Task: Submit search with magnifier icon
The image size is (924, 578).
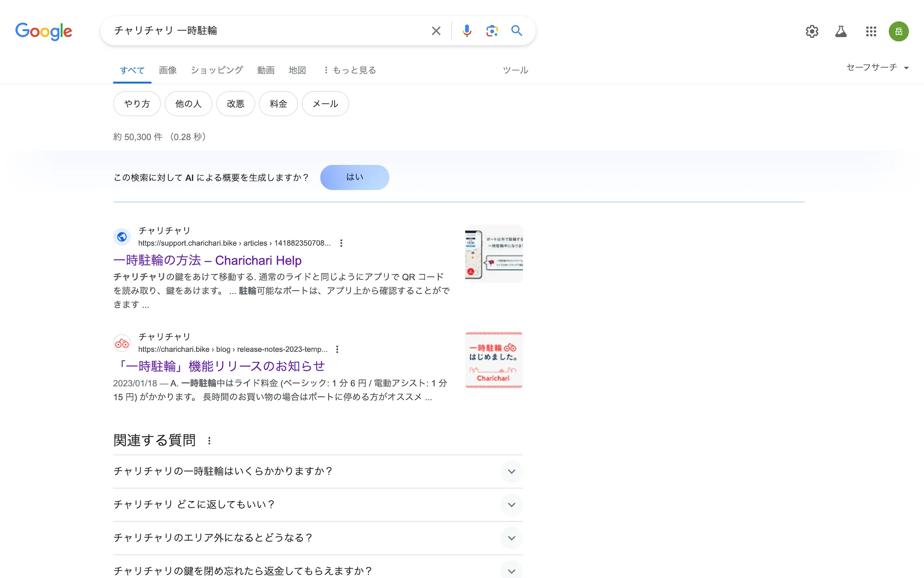Action: [x=517, y=31]
